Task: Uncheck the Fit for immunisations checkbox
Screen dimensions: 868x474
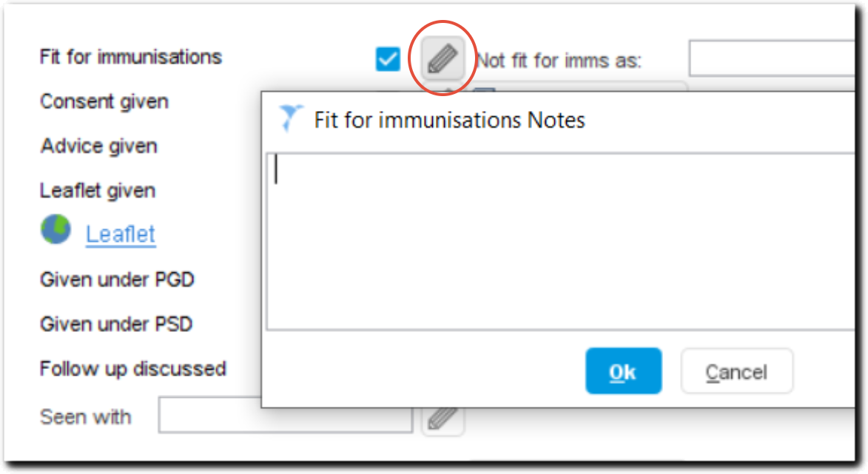Action: pyautogui.click(x=387, y=58)
